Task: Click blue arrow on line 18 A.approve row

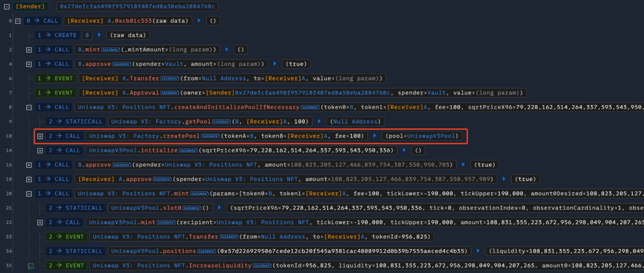Action: pyautogui.click(x=504, y=179)
